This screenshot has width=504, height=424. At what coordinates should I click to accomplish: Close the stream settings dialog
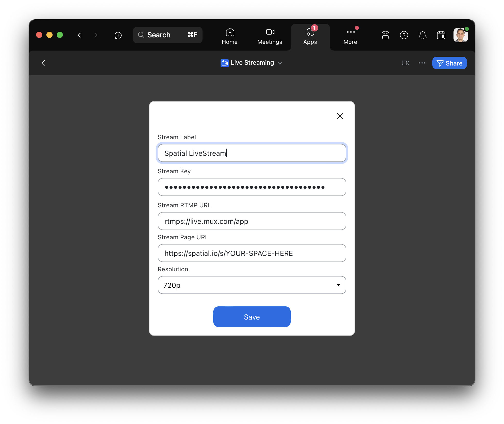(340, 116)
